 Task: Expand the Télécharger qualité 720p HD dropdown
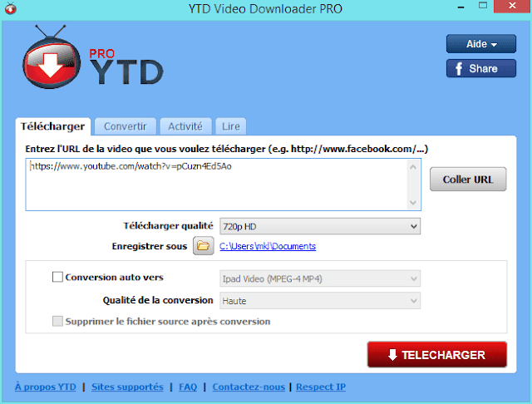click(320, 226)
